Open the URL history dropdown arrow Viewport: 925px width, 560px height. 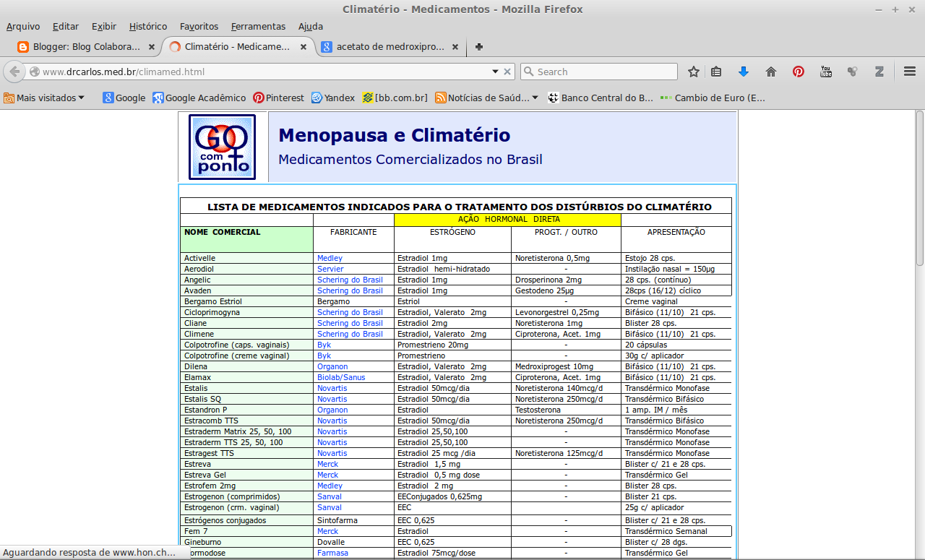click(x=495, y=72)
